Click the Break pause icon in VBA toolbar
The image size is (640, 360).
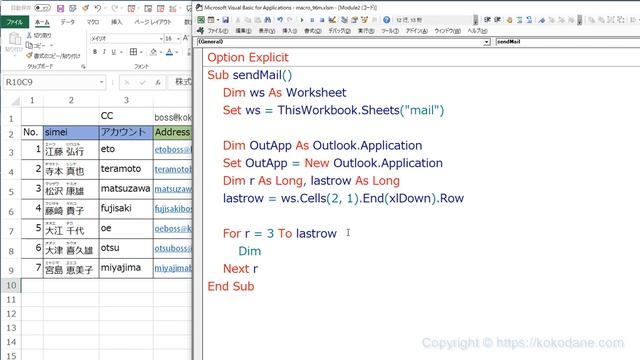[312, 20]
